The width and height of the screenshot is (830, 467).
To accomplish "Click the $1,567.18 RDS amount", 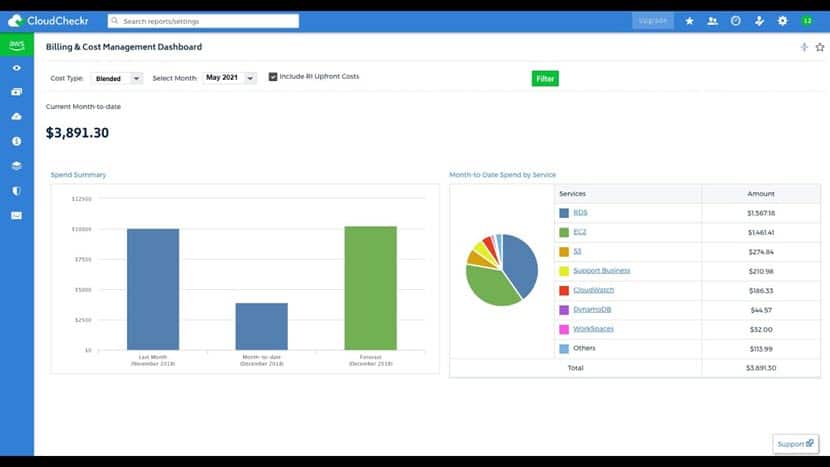I will (761, 213).
